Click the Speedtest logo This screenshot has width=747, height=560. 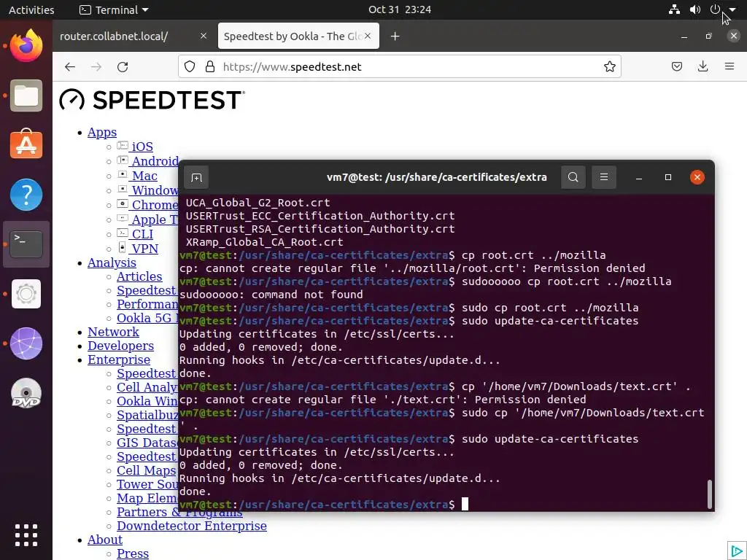pyautogui.click(x=152, y=100)
